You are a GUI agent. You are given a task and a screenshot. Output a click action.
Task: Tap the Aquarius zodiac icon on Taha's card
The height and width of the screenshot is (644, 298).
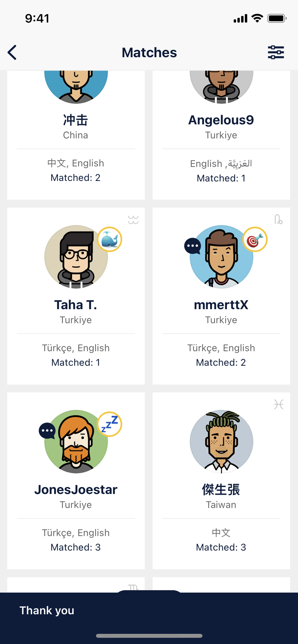133,220
